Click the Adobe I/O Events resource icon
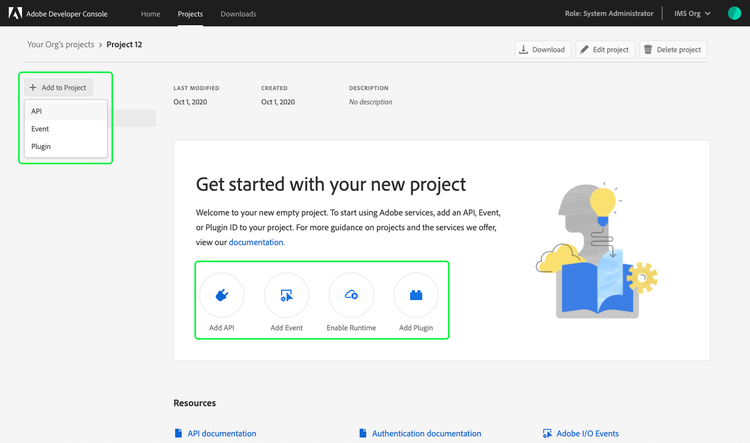Image resolution: width=750 pixels, height=443 pixels. pyautogui.click(x=548, y=434)
